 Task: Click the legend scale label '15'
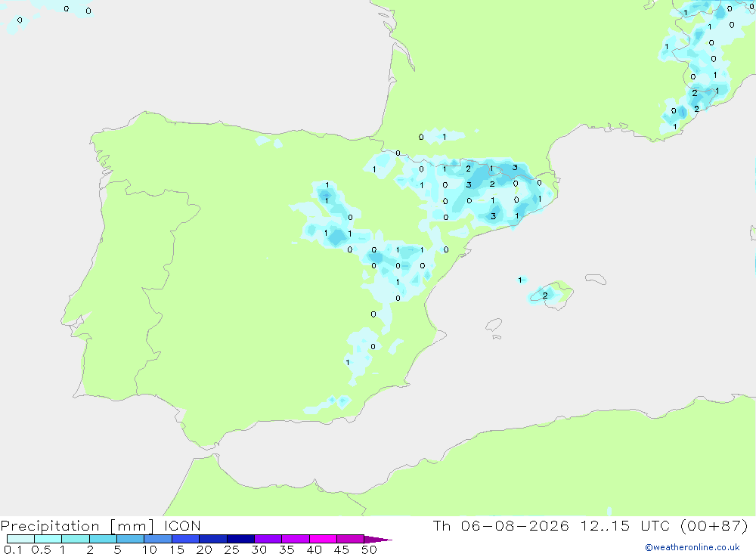(177, 549)
